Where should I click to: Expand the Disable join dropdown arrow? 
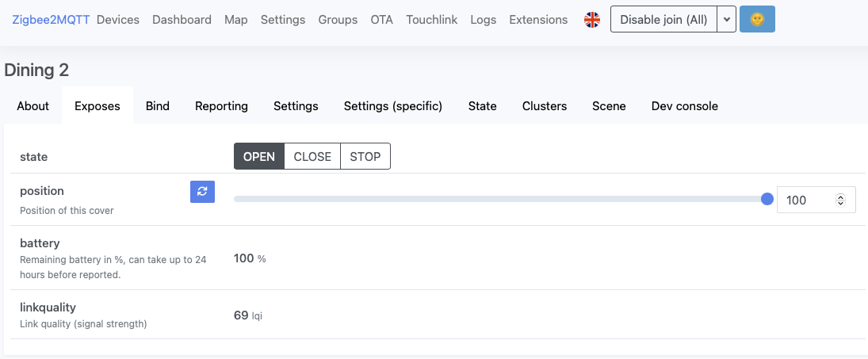point(727,19)
